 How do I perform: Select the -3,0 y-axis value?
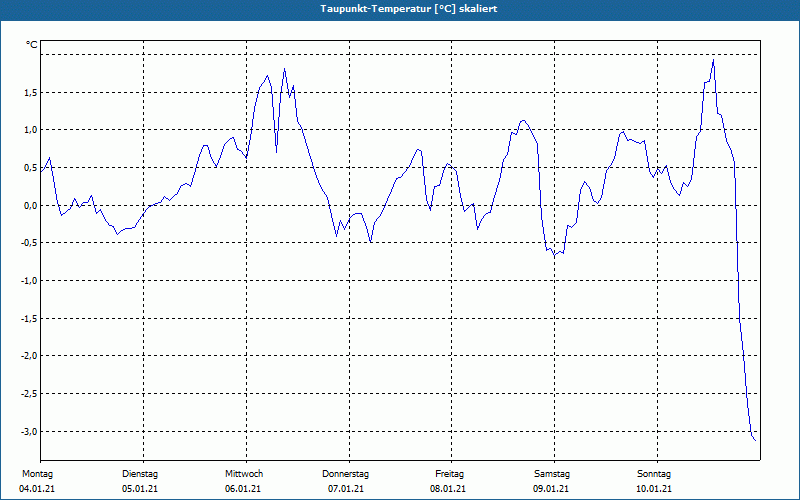tap(29, 432)
